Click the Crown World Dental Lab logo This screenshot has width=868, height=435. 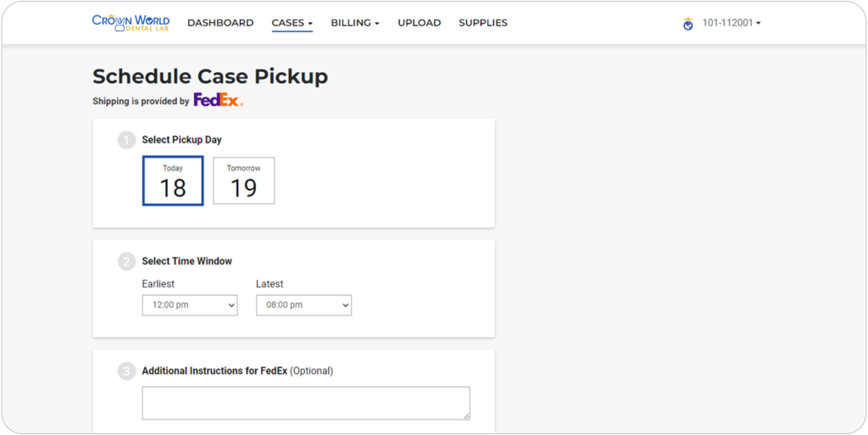[x=131, y=22]
